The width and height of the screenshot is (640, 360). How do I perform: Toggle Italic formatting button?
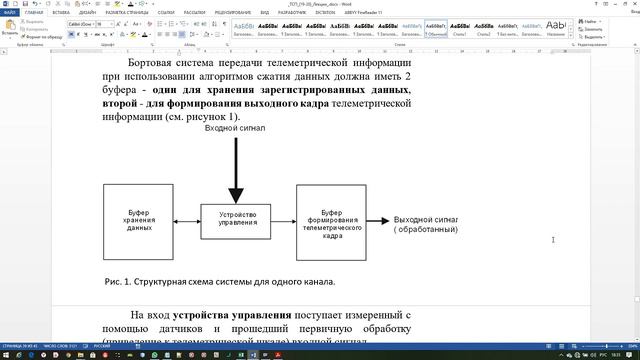(78, 35)
